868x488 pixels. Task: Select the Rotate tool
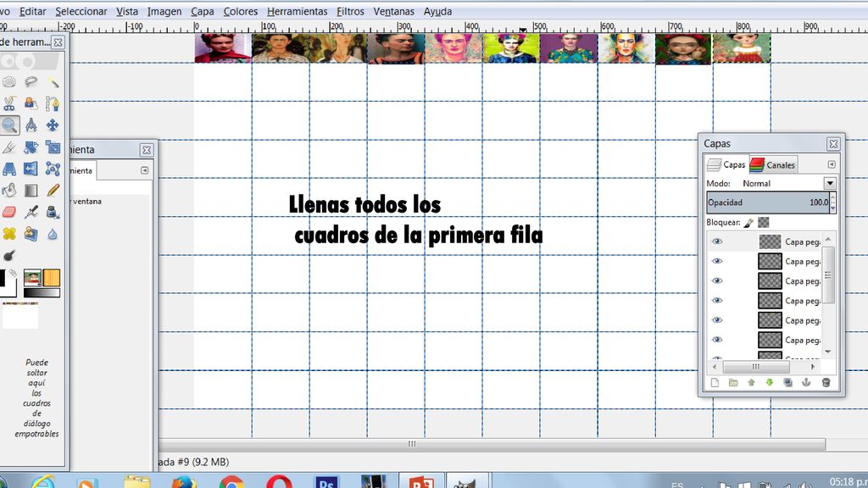31,147
